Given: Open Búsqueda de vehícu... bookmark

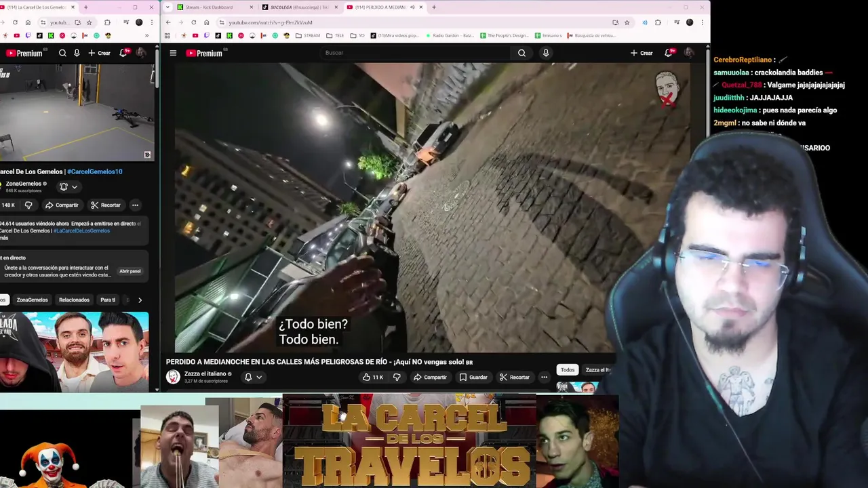Looking at the screenshot, I should pyautogui.click(x=590, y=35).
